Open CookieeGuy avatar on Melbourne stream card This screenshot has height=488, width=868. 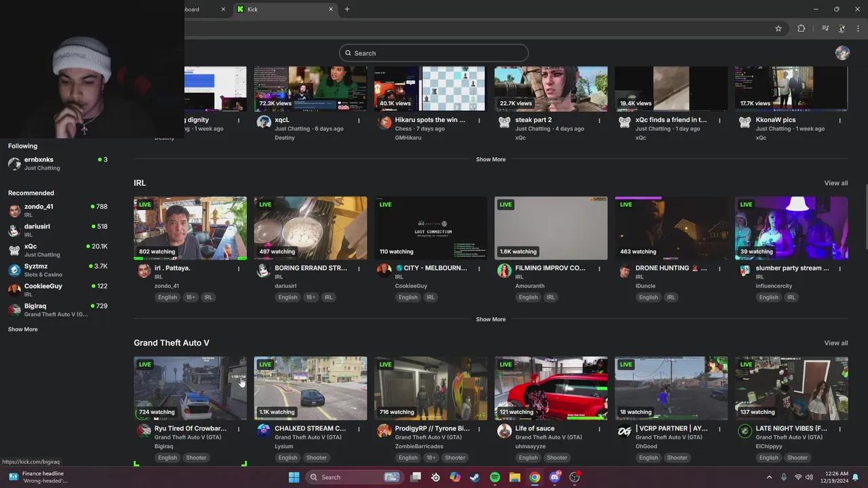(x=384, y=271)
